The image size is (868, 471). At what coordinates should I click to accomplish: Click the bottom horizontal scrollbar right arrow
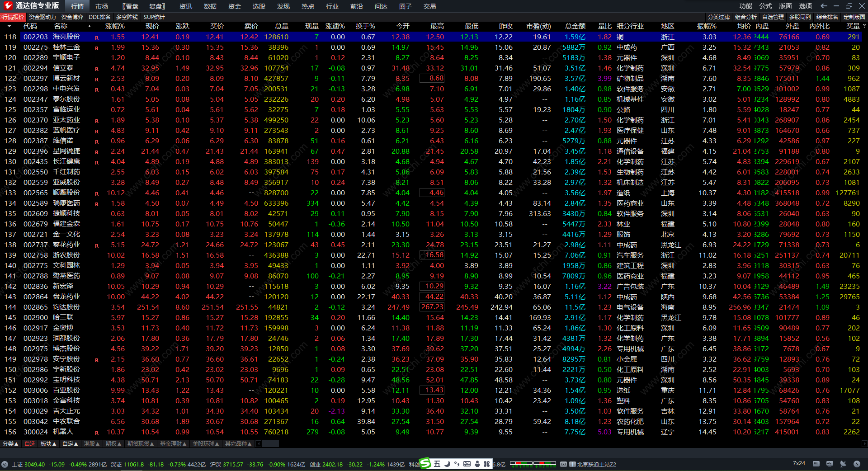click(865, 444)
